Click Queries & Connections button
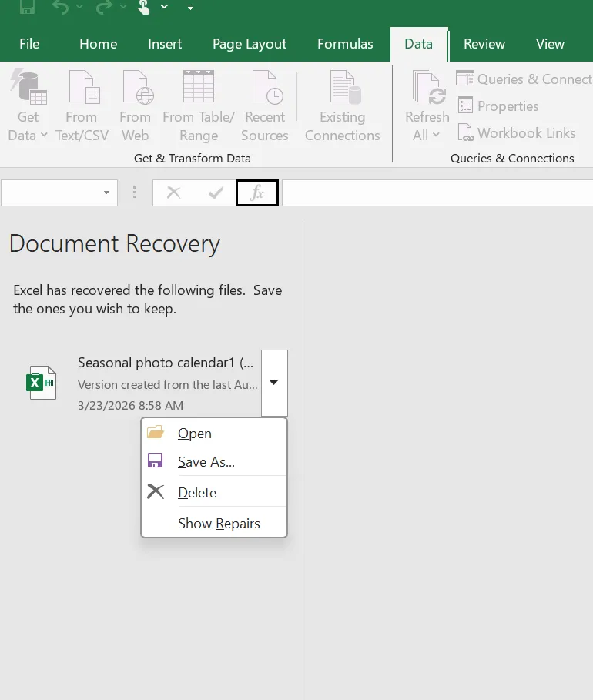 point(524,79)
